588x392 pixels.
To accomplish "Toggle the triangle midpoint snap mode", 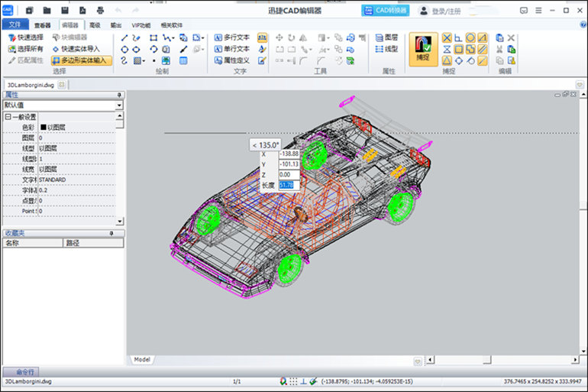I will [447, 60].
